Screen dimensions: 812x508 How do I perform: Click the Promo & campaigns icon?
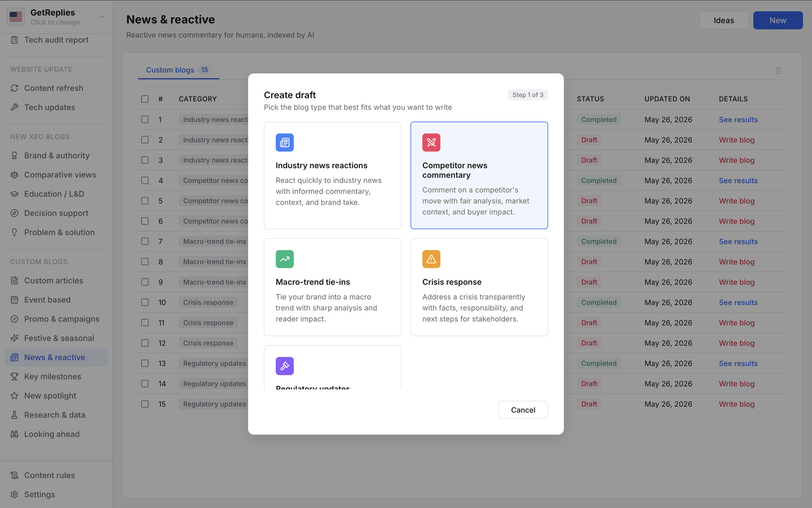pyautogui.click(x=15, y=319)
